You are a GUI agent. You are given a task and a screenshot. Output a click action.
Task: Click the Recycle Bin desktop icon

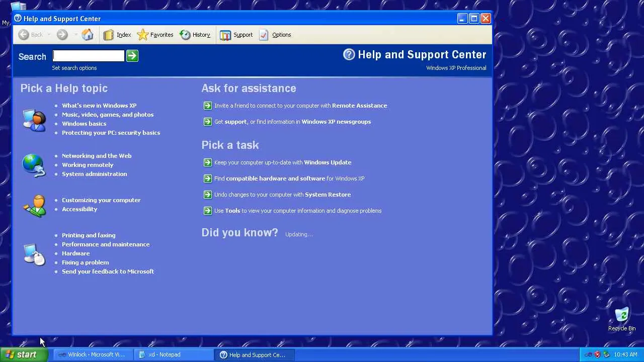click(x=622, y=319)
